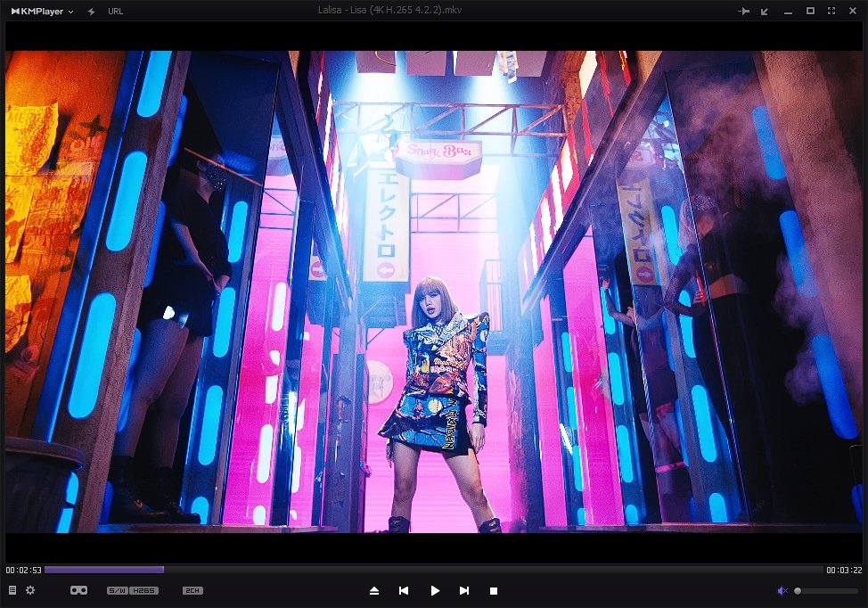This screenshot has width=868, height=608.
Task: Stop the video playback
Action: [494, 591]
